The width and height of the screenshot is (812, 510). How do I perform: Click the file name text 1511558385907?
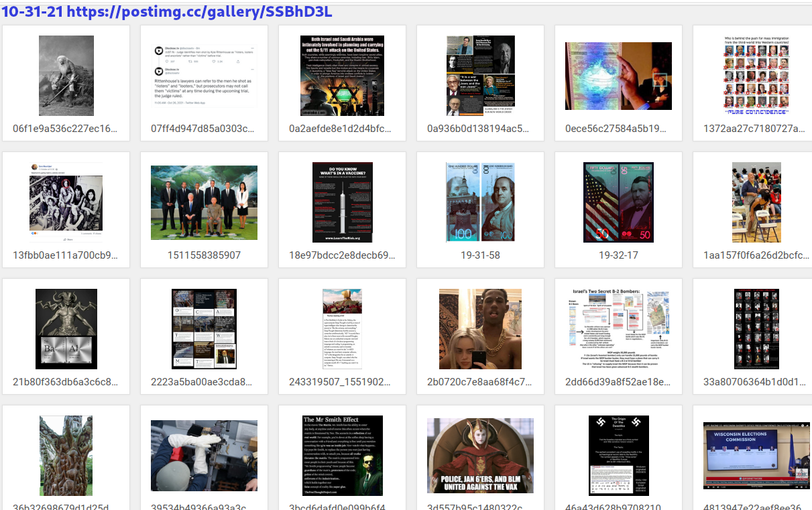(205, 255)
